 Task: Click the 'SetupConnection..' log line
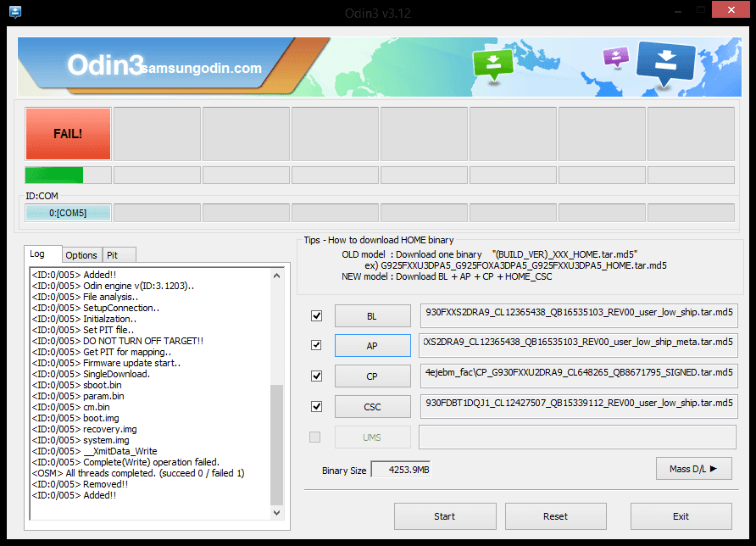pyautogui.click(x=96, y=308)
